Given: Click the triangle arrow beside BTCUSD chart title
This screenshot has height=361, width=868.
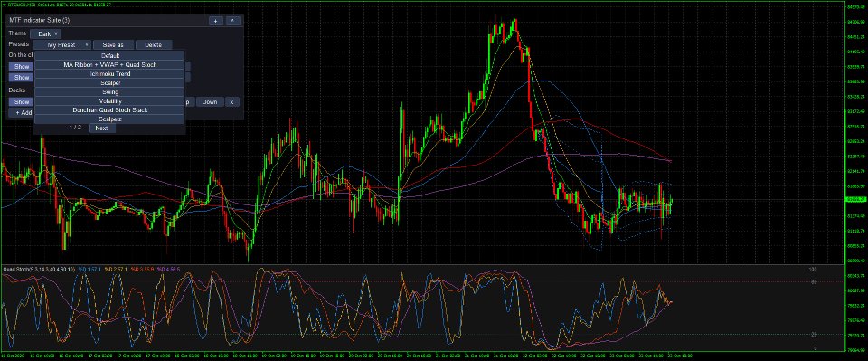Looking at the screenshot, I should [x=4, y=5].
